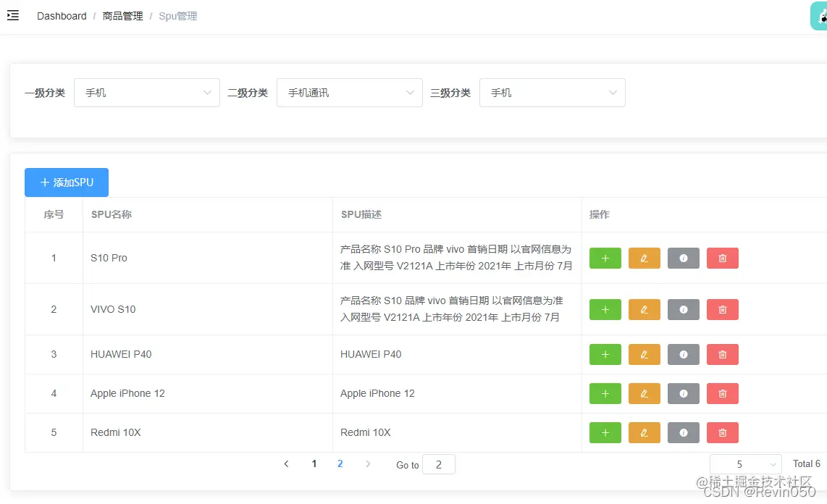Edit the Apple iPhone 12 SPU
The width and height of the screenshot is (827, 504).
pos(644,393)
